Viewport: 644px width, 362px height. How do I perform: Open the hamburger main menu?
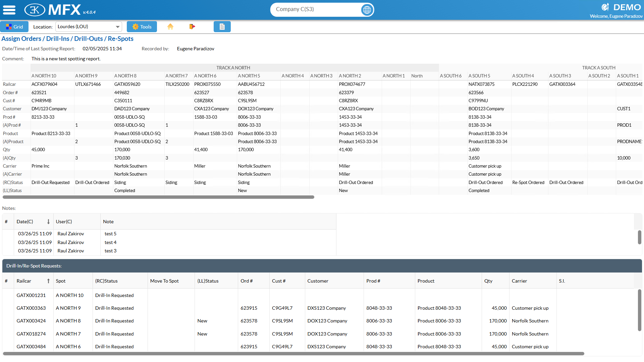[x=9, y=10]
